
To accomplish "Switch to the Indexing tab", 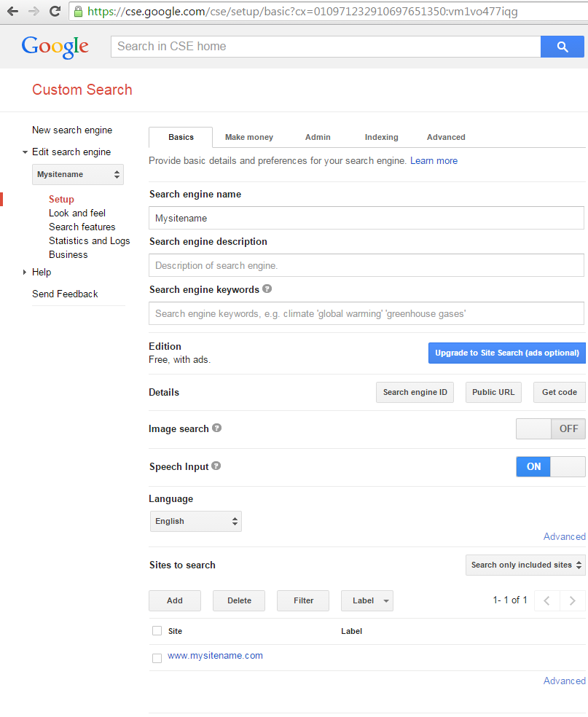I will pos(381,137).
